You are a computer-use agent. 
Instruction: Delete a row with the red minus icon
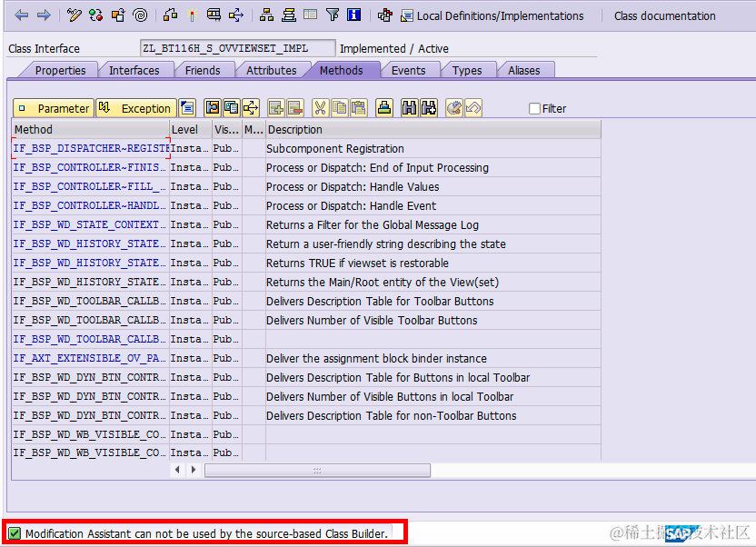[x=295, y=108]
